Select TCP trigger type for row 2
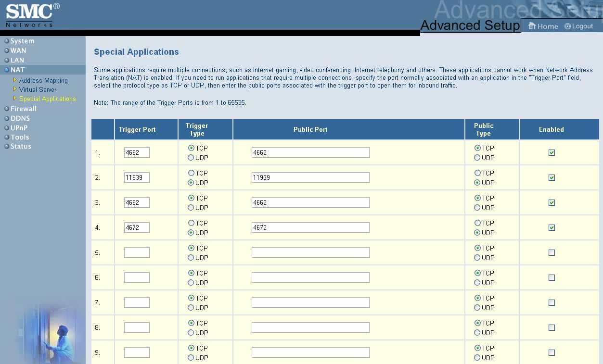 click(191, 173)
